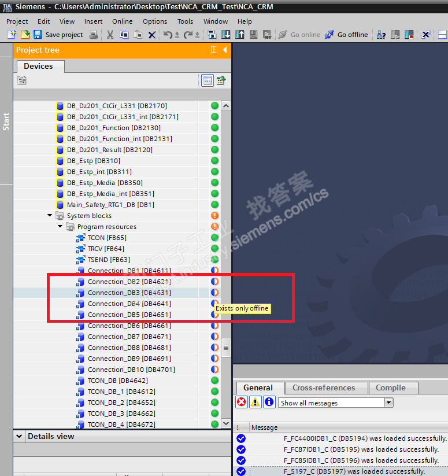448x476 pixels.
Task: Open the Show all messages dropdown
Action: 388,403
